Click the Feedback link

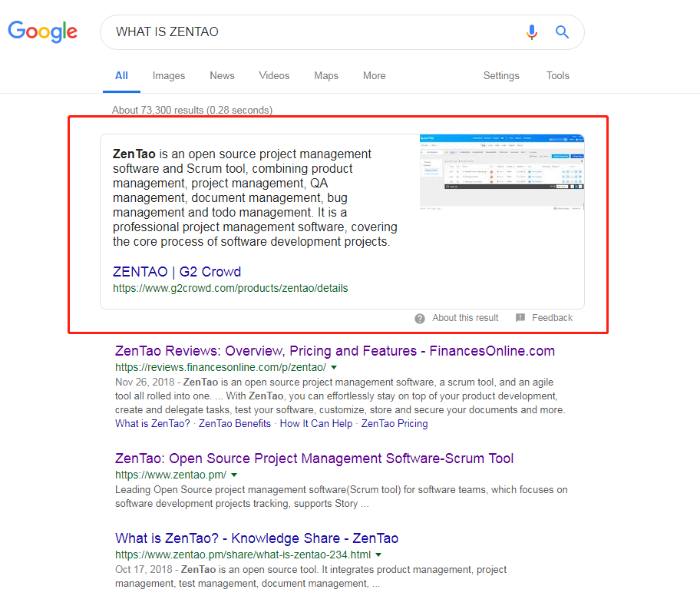552,318
